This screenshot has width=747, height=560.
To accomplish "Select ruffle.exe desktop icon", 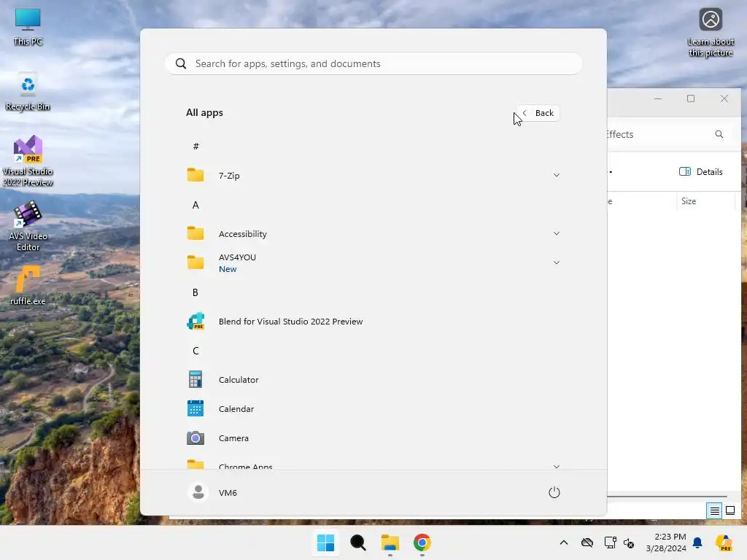I will coord(28,285).
